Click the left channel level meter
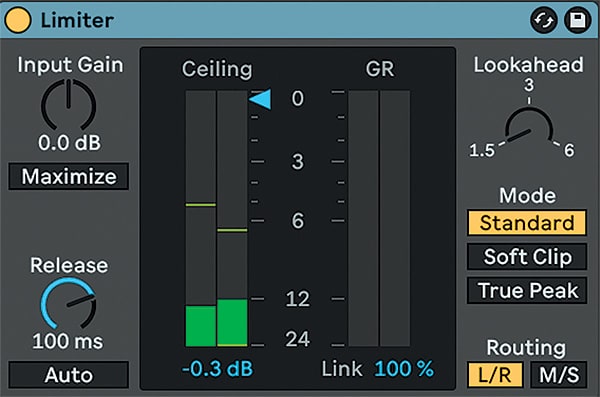Screen dimensions: 600x397 (201, 219)
